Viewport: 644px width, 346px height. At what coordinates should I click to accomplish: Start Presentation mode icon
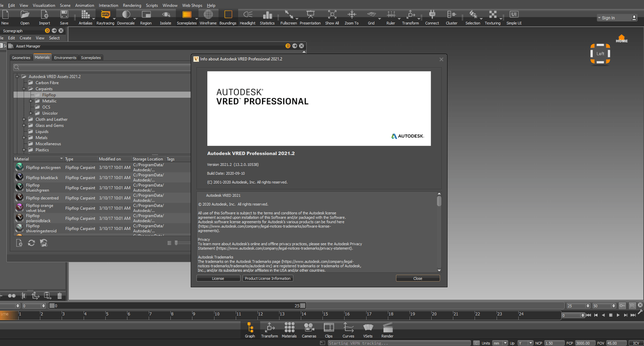click(x=310, y=17)
